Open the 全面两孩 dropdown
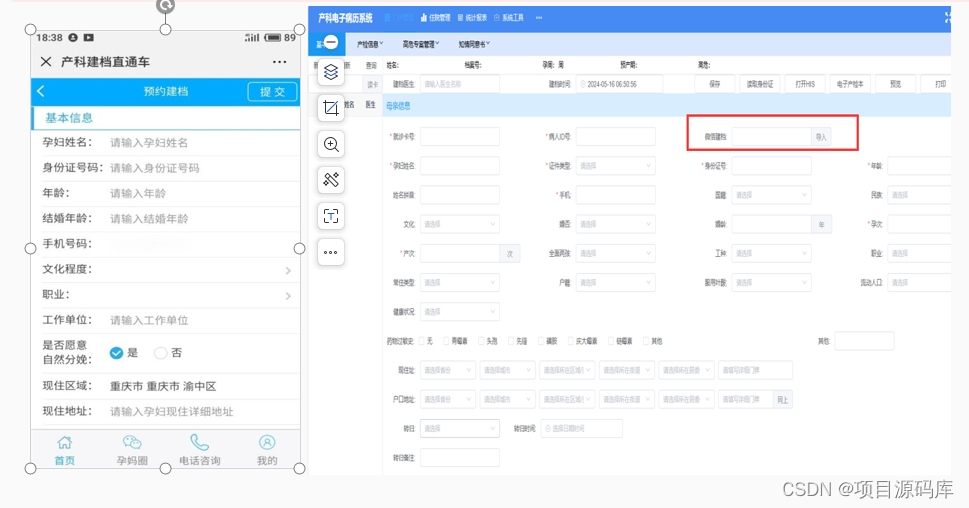Viewport: 969px width, 508px height. coord(616,253)
